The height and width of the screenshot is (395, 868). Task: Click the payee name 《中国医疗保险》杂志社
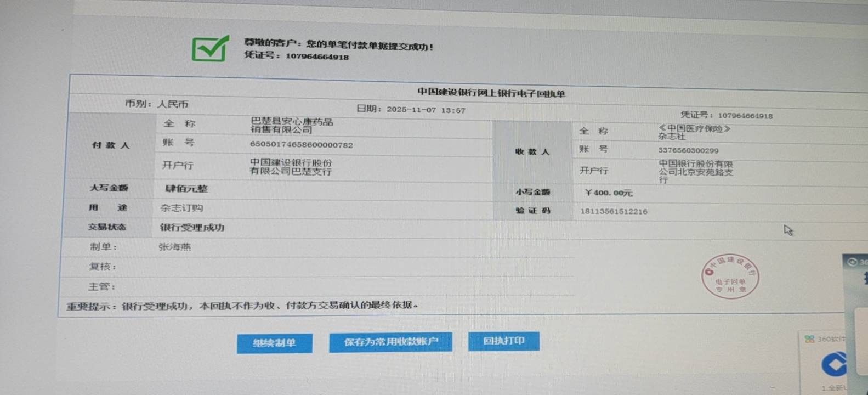694,132
